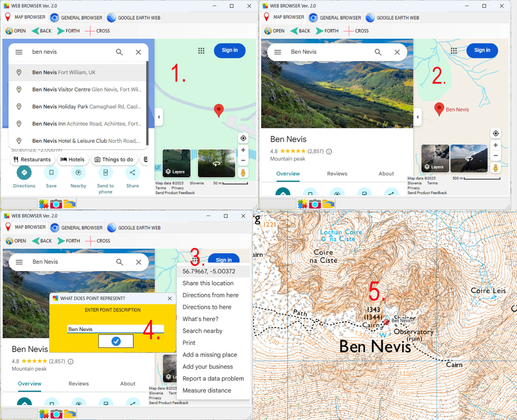Open GOOGLE EARTH WEB tab in top-right window

point(393,18)
